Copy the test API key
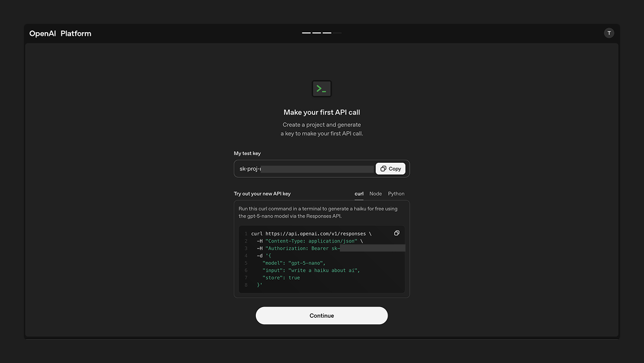Screen dimensions: 644x363 click(390, 169)
